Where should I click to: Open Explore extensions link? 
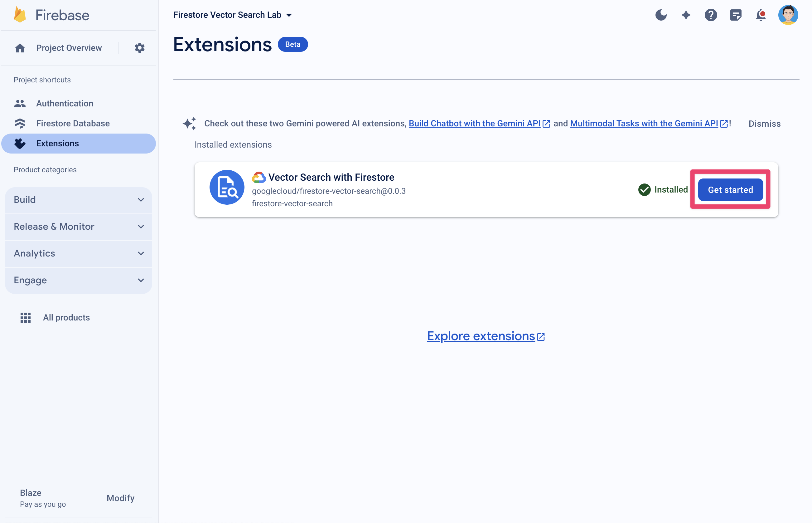(486, 335)
